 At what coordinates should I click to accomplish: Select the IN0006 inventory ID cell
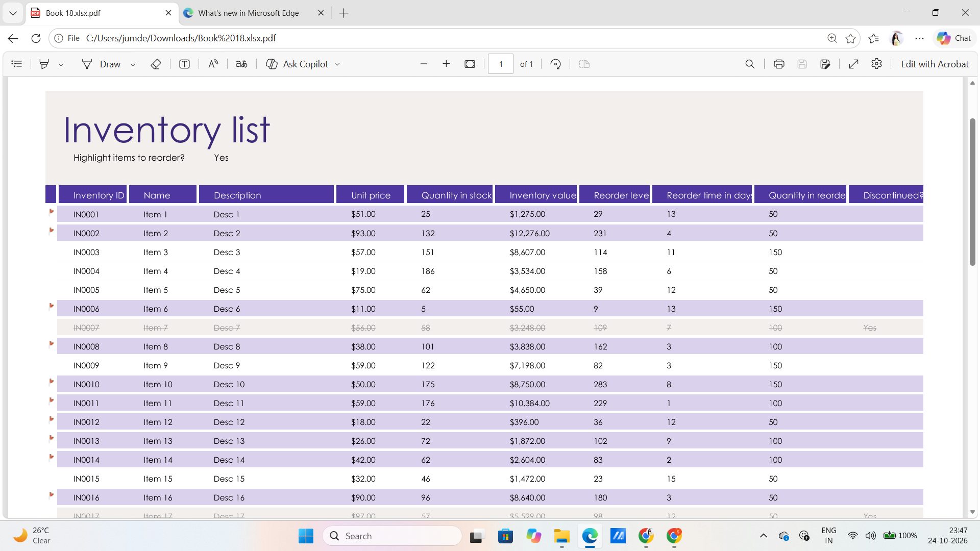pos(86,309)
